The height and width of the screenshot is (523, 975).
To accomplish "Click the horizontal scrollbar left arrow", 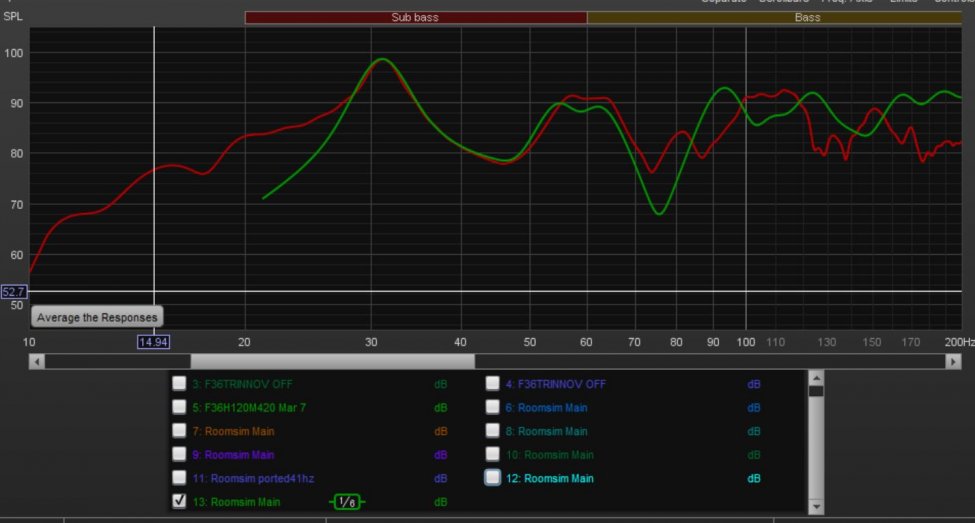I will (37, 361).
